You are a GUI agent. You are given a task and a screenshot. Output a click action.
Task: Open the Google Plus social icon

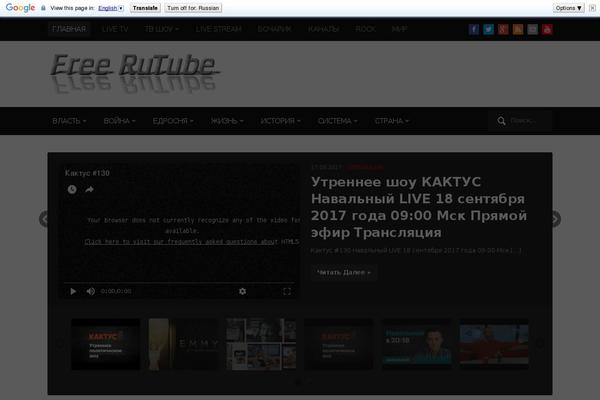[503, 29]
